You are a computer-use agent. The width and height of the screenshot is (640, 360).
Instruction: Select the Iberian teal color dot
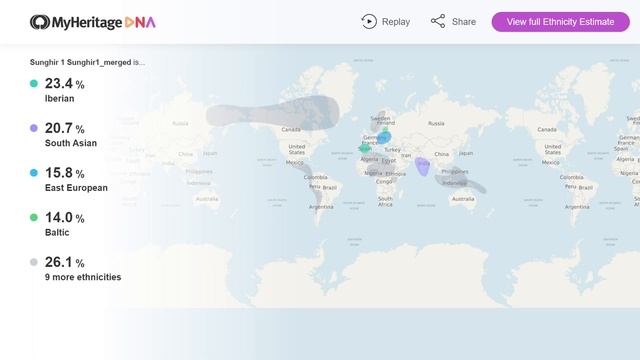[x=34, y=83]
